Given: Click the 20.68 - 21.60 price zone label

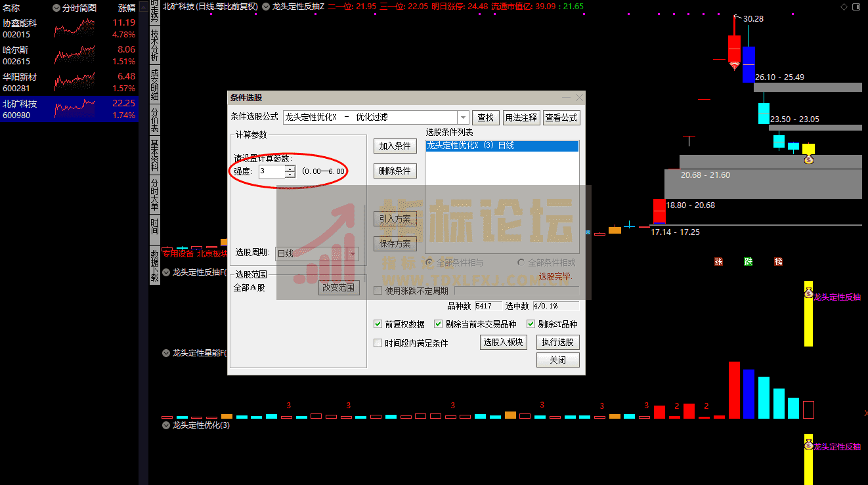Looking at the screenshot, I should pos(705,175).
